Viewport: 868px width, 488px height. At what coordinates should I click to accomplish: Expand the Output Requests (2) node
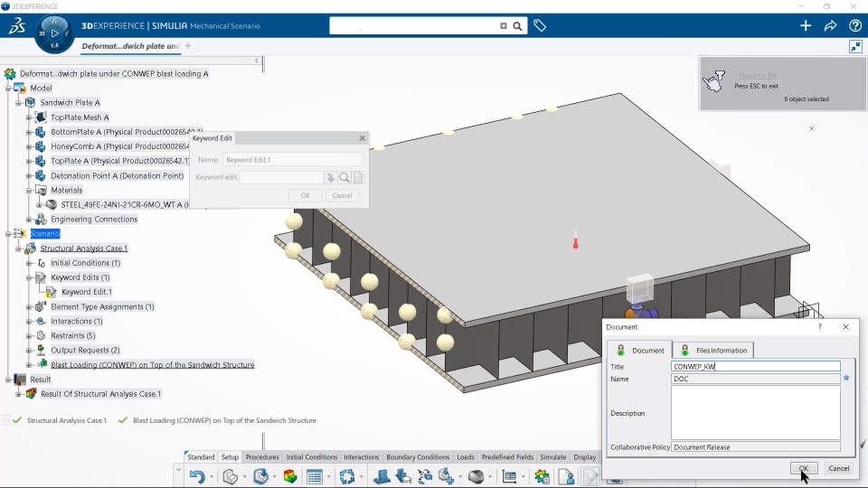tap(29, 351)
